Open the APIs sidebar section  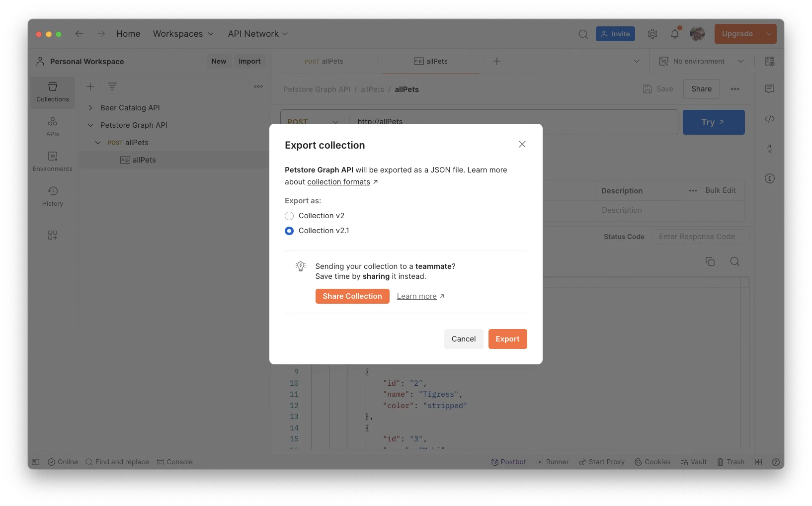53,127
